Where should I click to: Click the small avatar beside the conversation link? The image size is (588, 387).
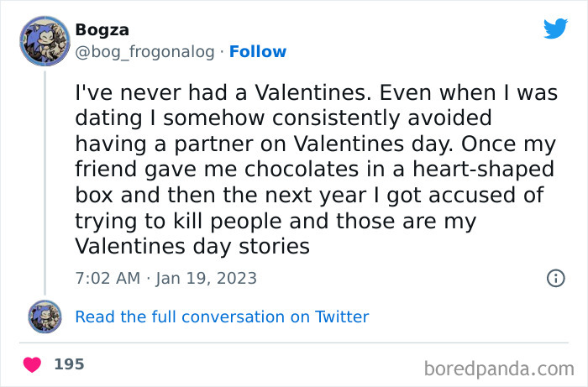[45, 316]
